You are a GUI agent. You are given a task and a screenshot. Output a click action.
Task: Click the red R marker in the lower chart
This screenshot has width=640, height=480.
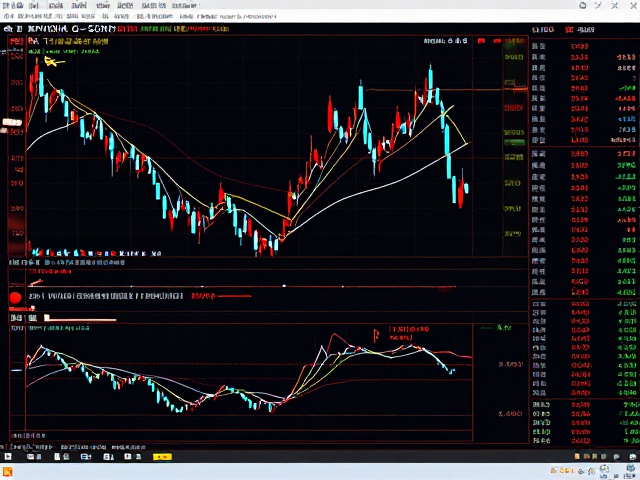[376, 336]
